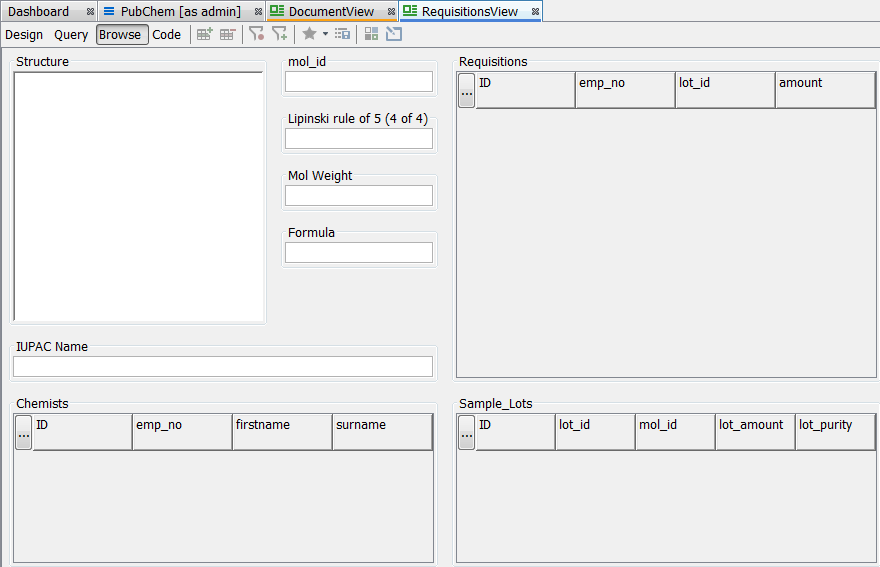880x567 pixels.
Task: Click the grid layout toolbar icon
Action: coord(371,34)
